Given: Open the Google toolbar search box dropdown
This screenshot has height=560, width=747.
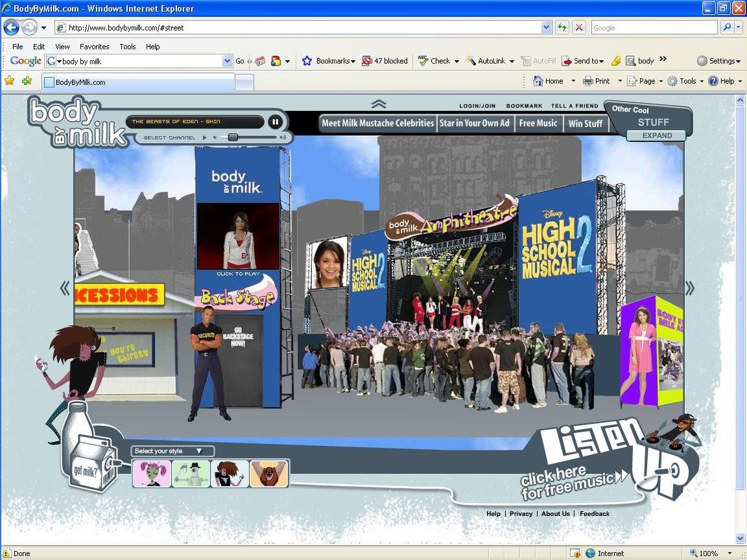Looking at the screenshot, I should 227,61.
